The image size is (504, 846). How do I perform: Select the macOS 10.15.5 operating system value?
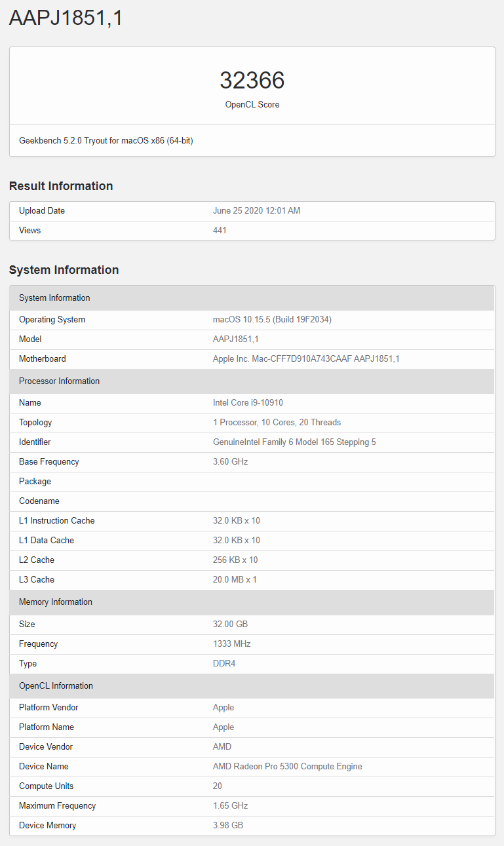272,320
